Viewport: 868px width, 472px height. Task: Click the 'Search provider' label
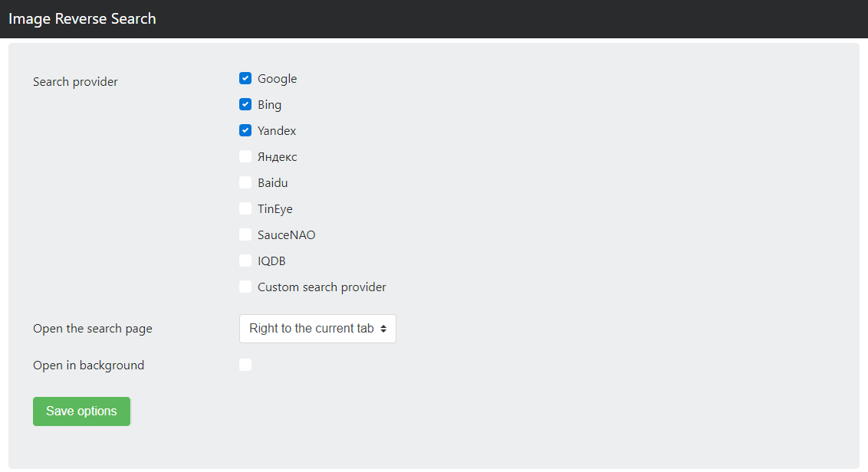[75, 82]
